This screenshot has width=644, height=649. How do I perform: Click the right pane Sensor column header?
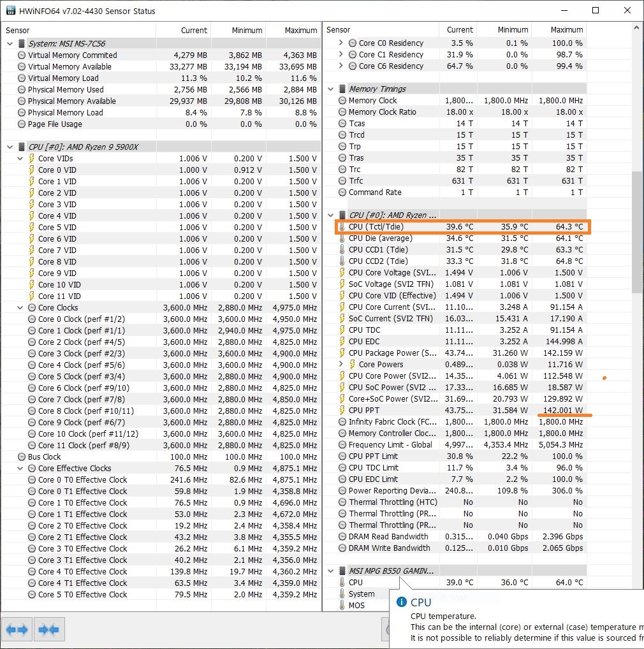point(381,30)
